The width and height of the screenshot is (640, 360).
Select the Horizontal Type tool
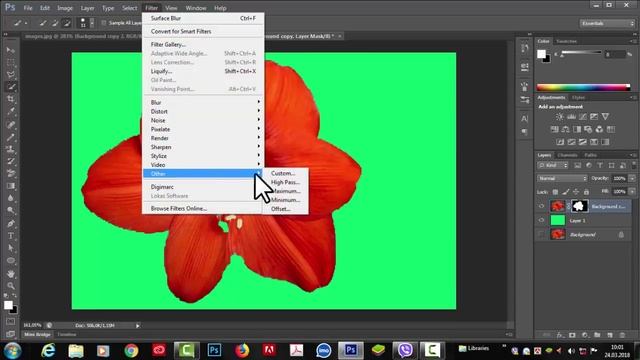(11, 236)
